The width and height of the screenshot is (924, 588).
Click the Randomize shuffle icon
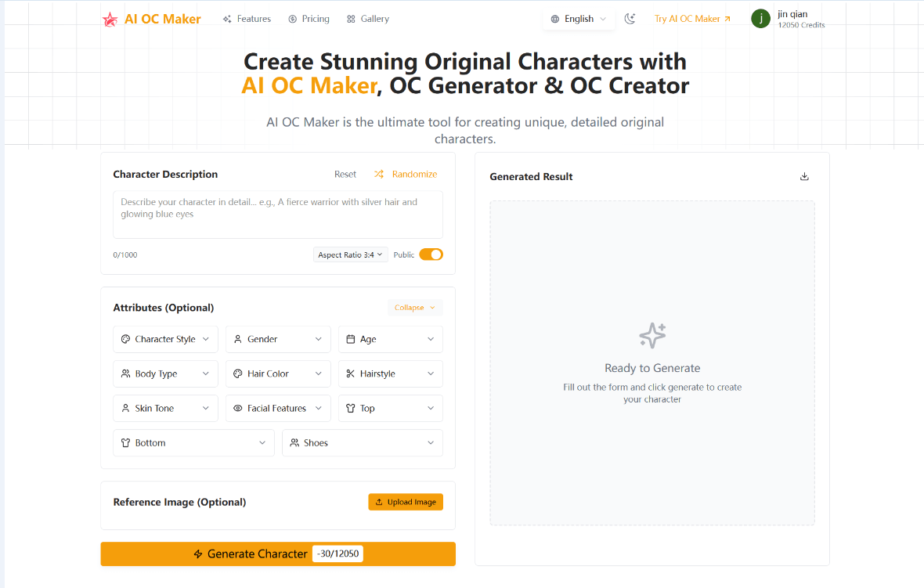tap(379, 175)
